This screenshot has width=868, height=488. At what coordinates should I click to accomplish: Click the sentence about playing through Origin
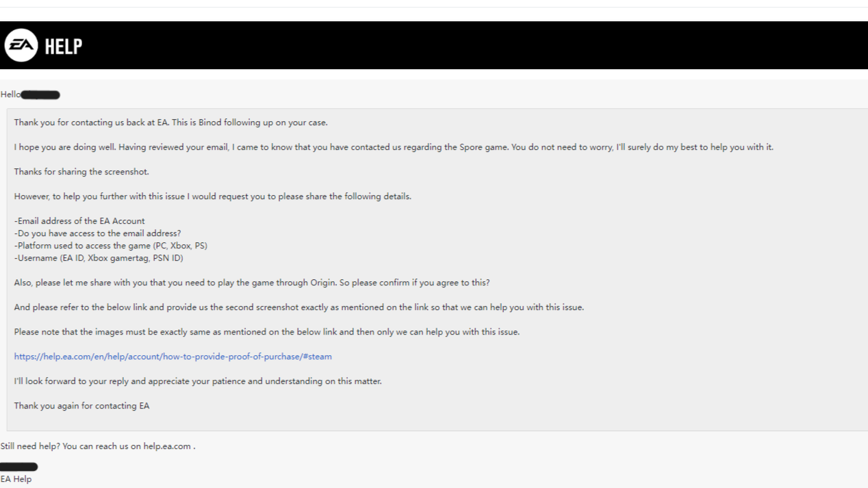252,283
